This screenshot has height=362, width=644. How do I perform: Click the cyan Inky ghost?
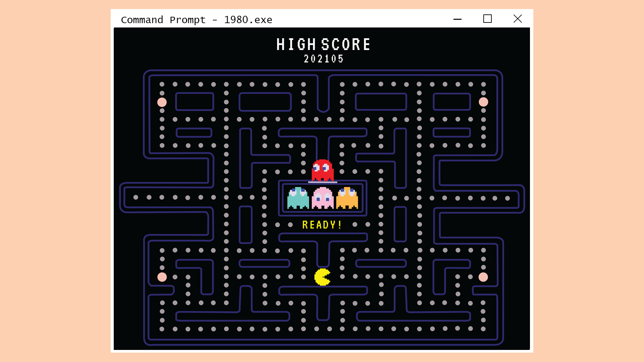click(x=298, y=198)
